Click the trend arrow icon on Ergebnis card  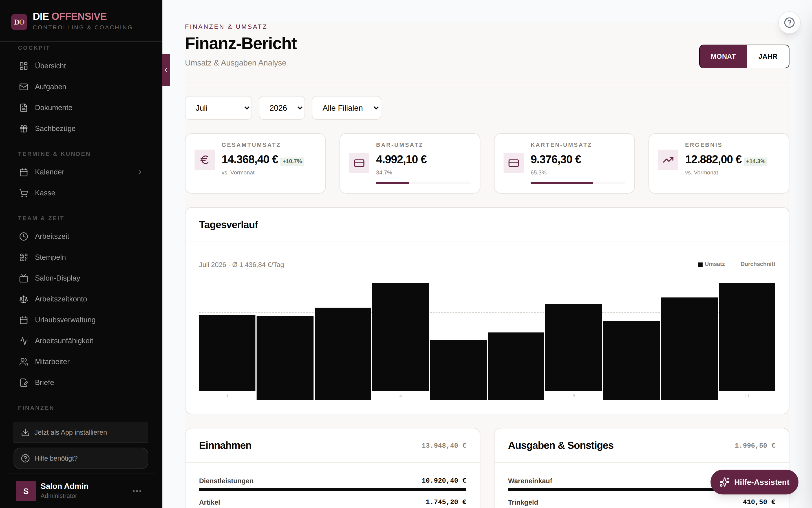point(668,159)
